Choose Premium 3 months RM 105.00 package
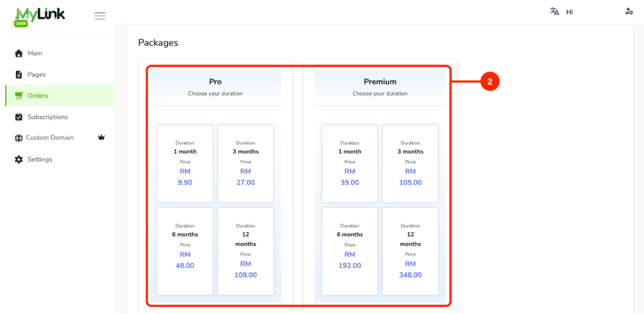 coord(410,163)
